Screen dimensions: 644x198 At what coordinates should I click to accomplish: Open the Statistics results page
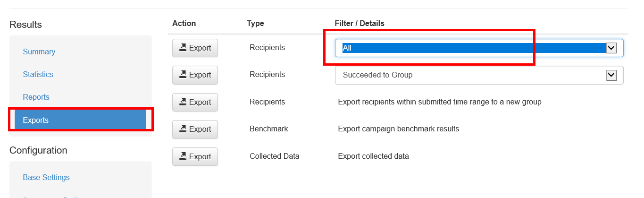tap(38, 74)
